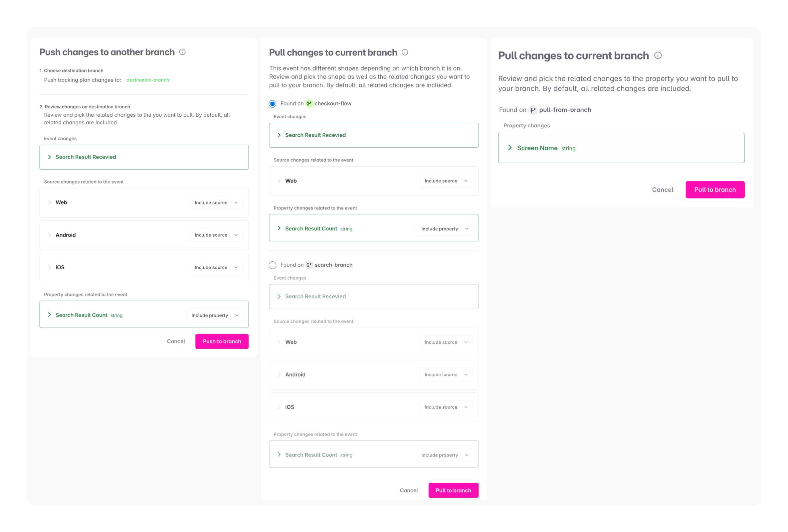Open the Include source dropdown for Android in push panel

(216, 235)
